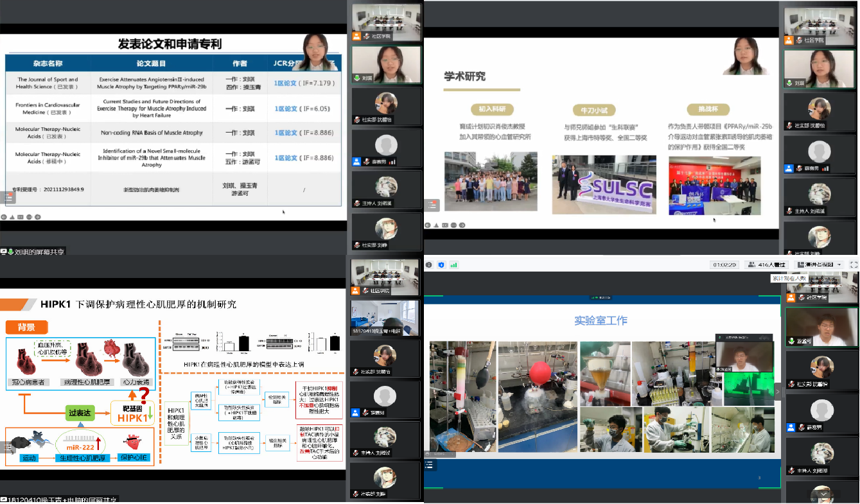Select 薛赛男 avatar tile in 实验室工作 panel
860x504 pixels.
[822, 412]
